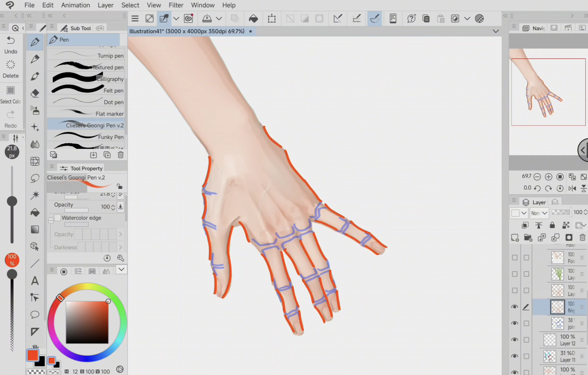The height and width of the screenshot is (375, 588).
Task: Click the Undo button
Action: pos(10,45)
